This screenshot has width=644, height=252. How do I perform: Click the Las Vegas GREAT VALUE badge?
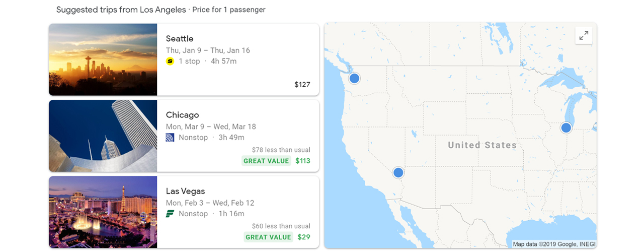click(268, 237)
